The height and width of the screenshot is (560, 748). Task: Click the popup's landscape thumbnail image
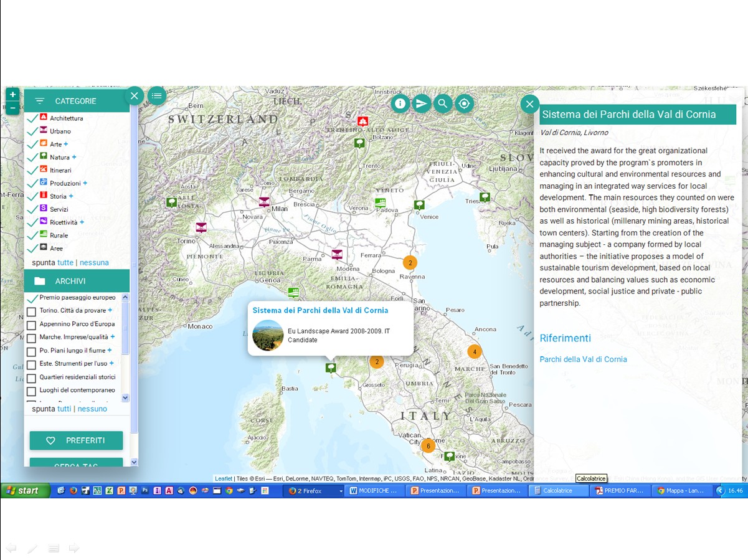tap(268, 335)
